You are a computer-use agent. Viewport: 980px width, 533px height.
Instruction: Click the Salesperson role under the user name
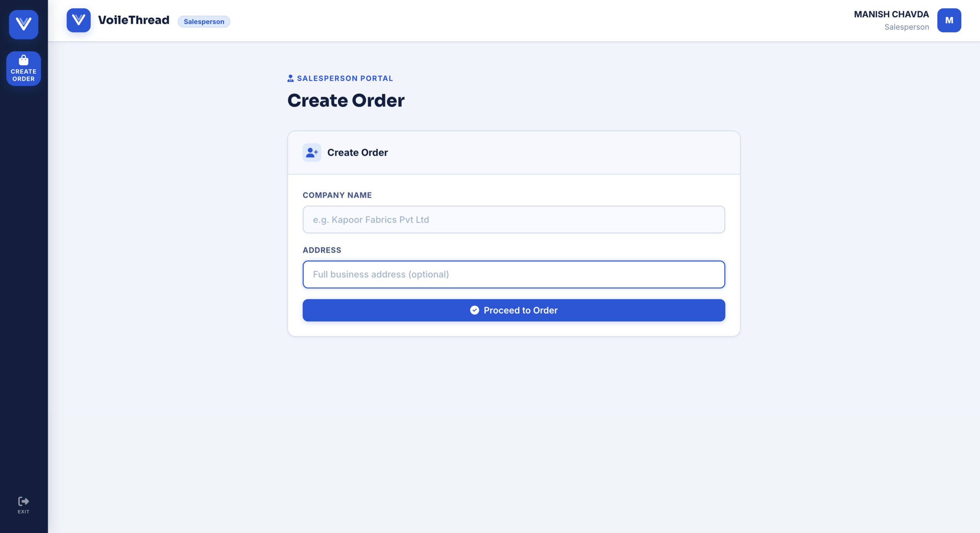click(x=906, y=27)
